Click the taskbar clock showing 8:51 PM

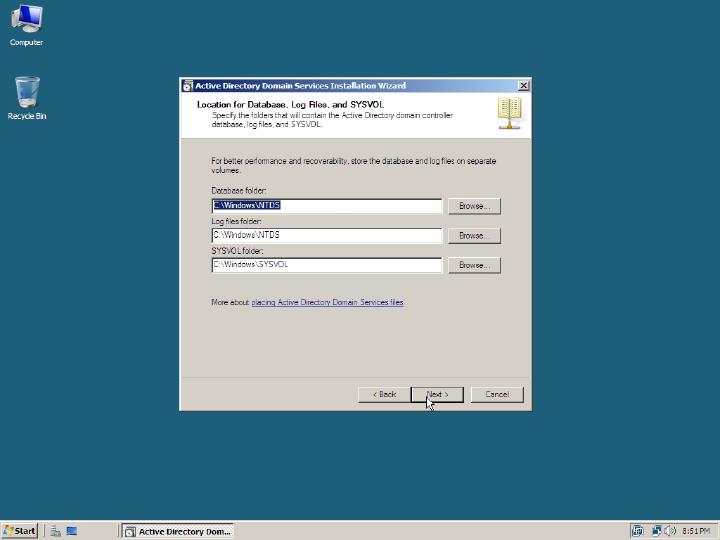696,531
